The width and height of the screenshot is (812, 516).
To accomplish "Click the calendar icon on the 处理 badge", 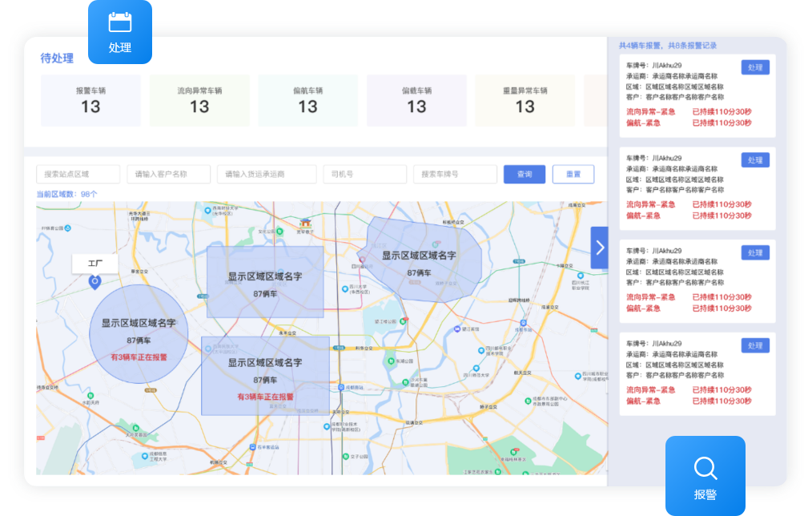I will pyautogui.click(x=119, y=22).
